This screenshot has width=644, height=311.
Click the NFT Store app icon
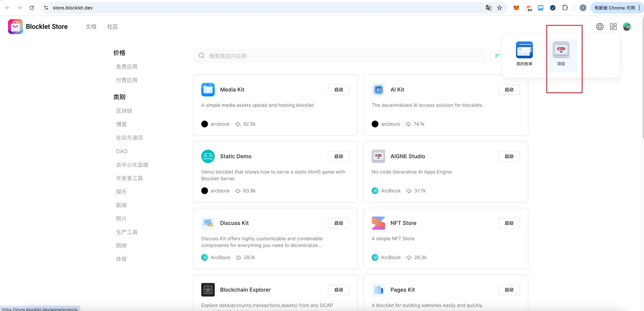pyautogui.click(x=378, y=223)
